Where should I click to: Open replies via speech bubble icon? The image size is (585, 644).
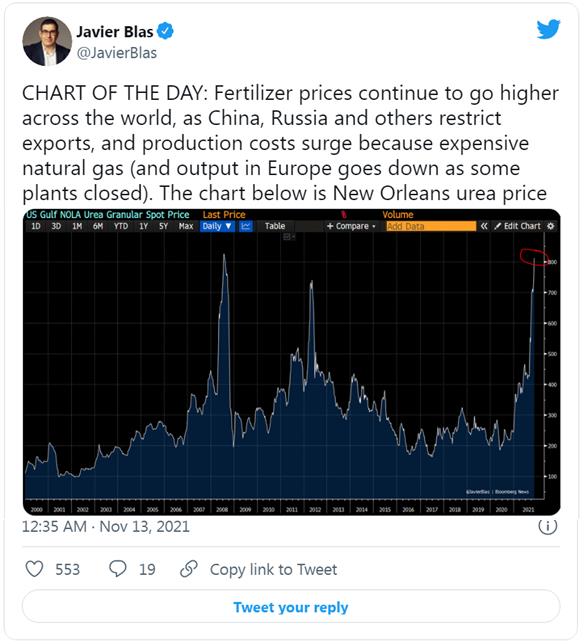(x=118, y=569)
